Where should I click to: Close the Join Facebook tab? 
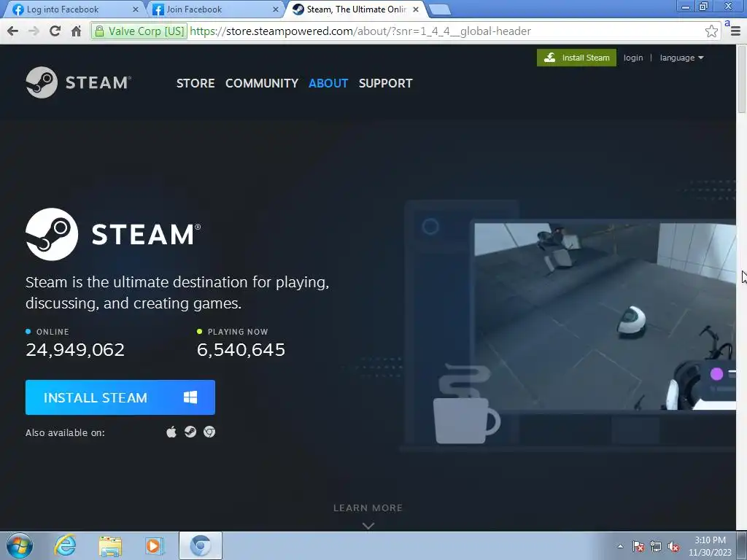pyautogui.click(x=275, y=9)
